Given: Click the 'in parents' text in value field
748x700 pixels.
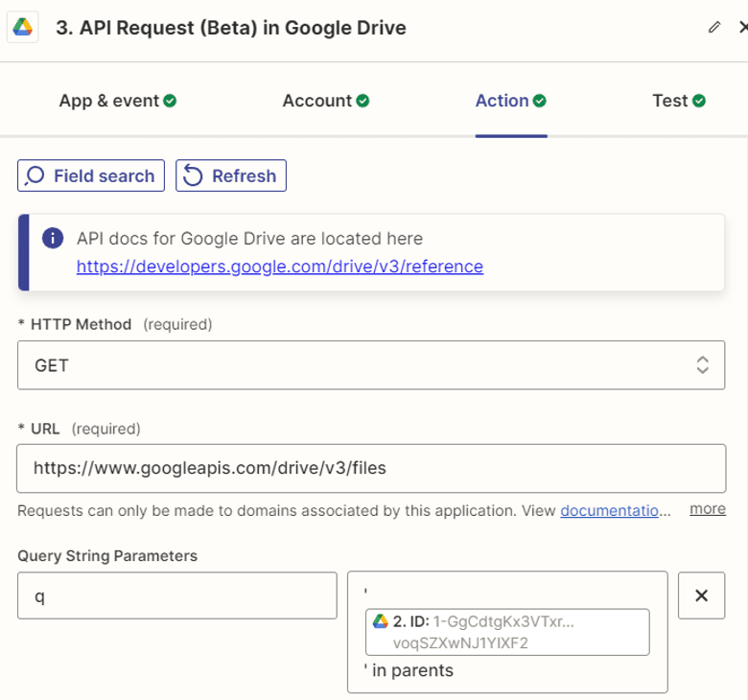Looking at the screenshot, I should (412, 670).
